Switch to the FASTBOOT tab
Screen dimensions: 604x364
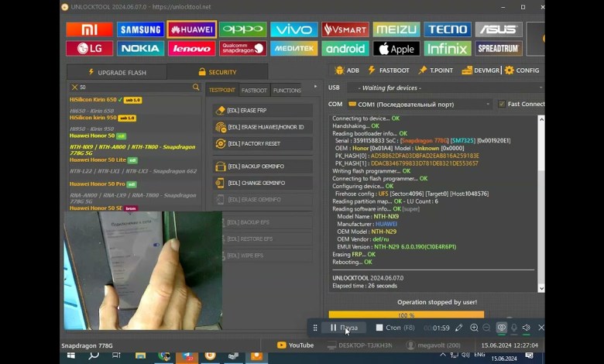tap(253, 91)
